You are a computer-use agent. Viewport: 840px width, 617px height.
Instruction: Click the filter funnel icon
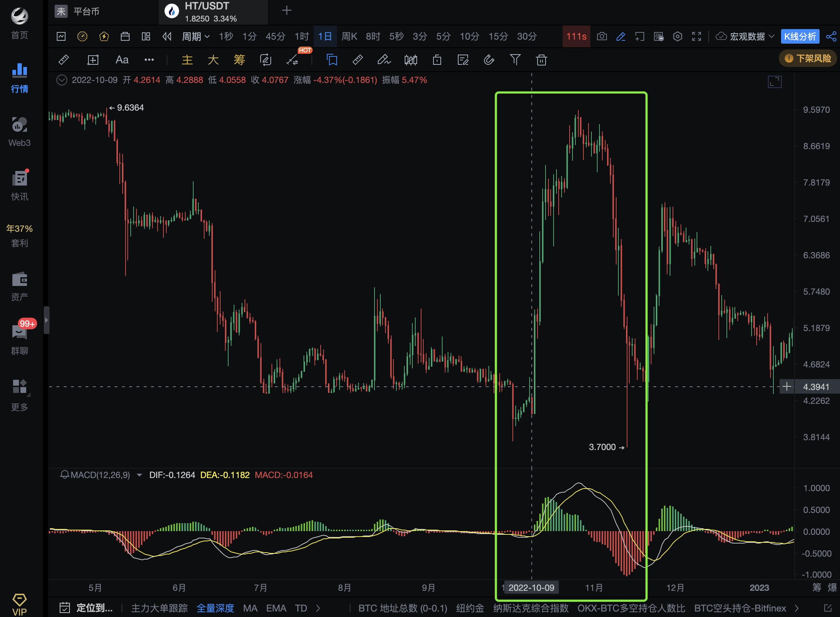click(515, 60)
